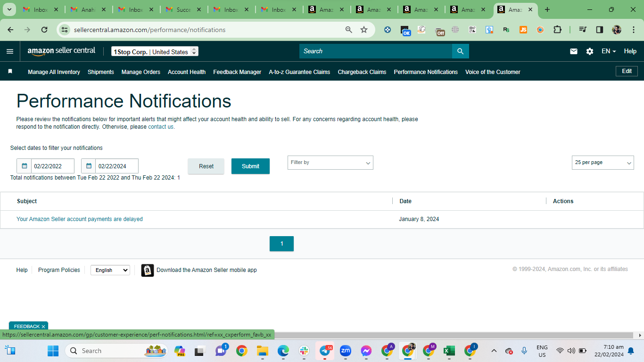Click the contact us link

pos(161,127)
